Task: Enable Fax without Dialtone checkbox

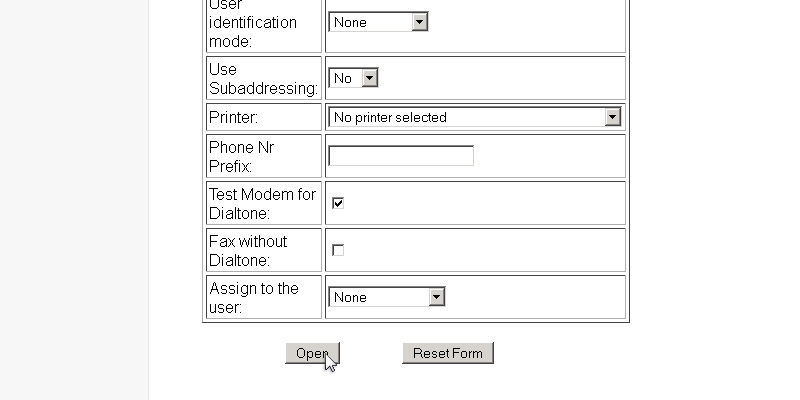Action: point(338,250)
